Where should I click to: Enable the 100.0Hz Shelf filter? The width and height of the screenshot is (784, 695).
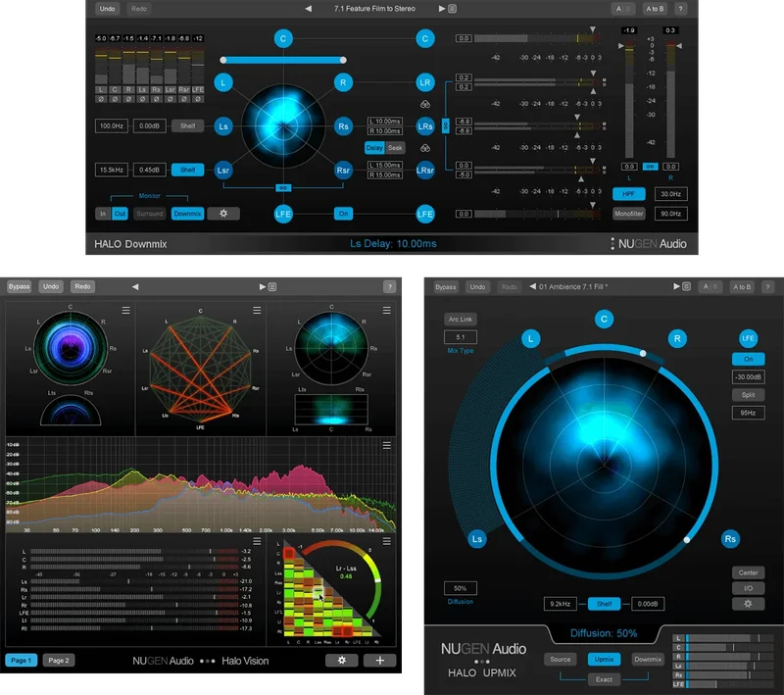(187, 126)
